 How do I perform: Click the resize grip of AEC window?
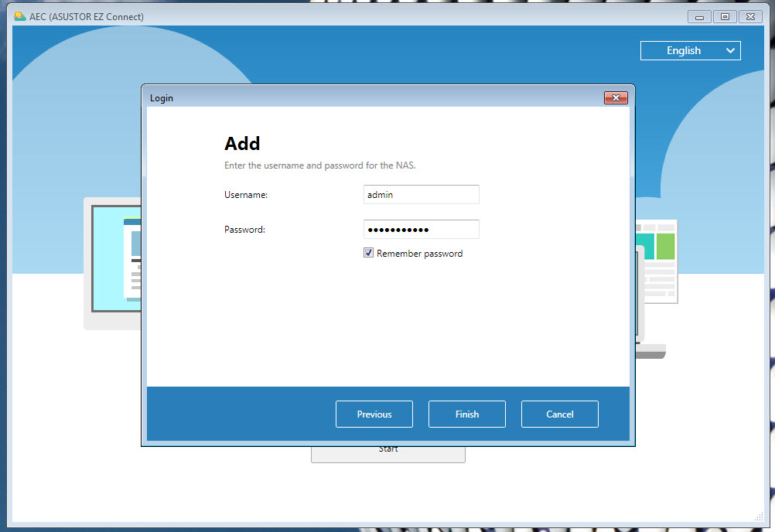point(759,517)
